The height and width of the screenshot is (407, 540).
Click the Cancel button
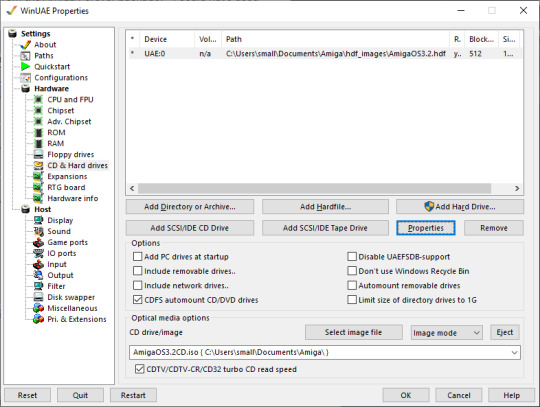pos(459,395)
